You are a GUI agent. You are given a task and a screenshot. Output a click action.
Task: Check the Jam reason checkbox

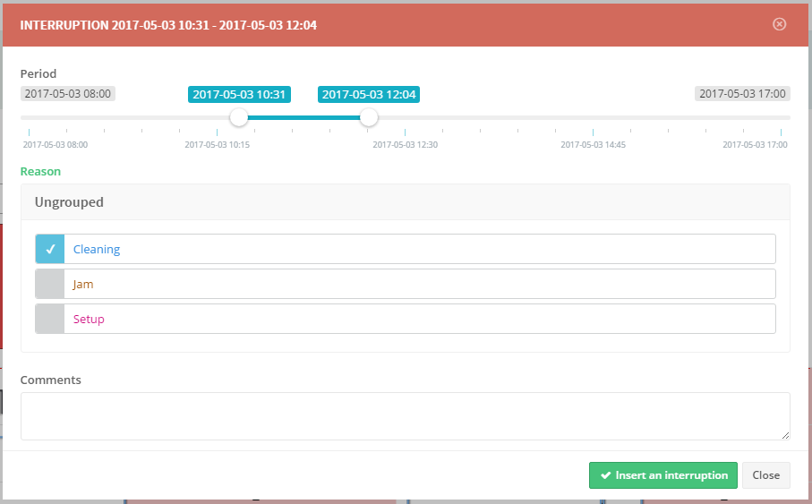tap(50, 284)
